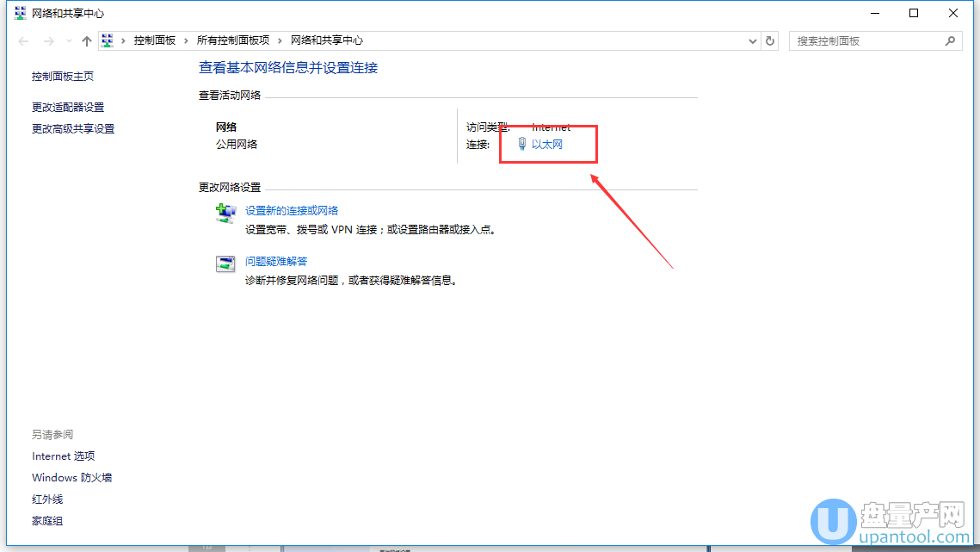Open Windows 防火墙 settings

[71, 477]
